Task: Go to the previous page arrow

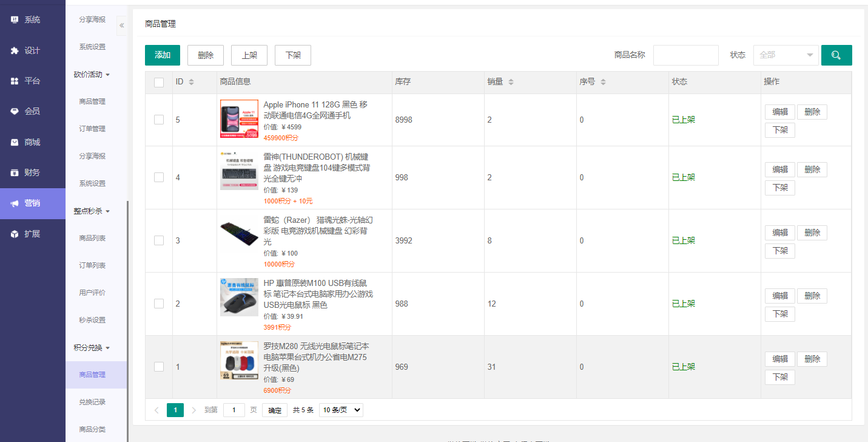Action: point(156,410)
